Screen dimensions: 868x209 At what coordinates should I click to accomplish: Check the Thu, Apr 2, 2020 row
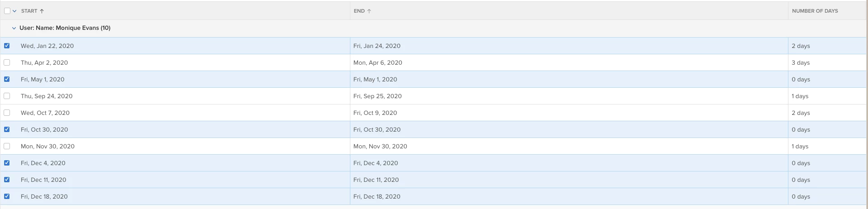(7, 62)
